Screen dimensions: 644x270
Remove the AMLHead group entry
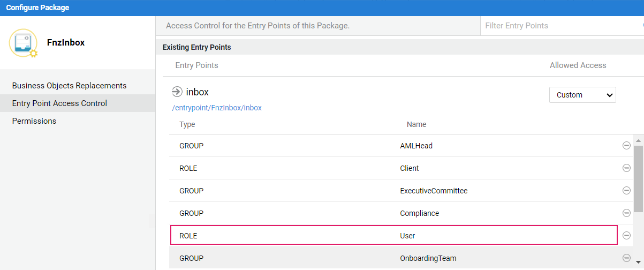626,146
